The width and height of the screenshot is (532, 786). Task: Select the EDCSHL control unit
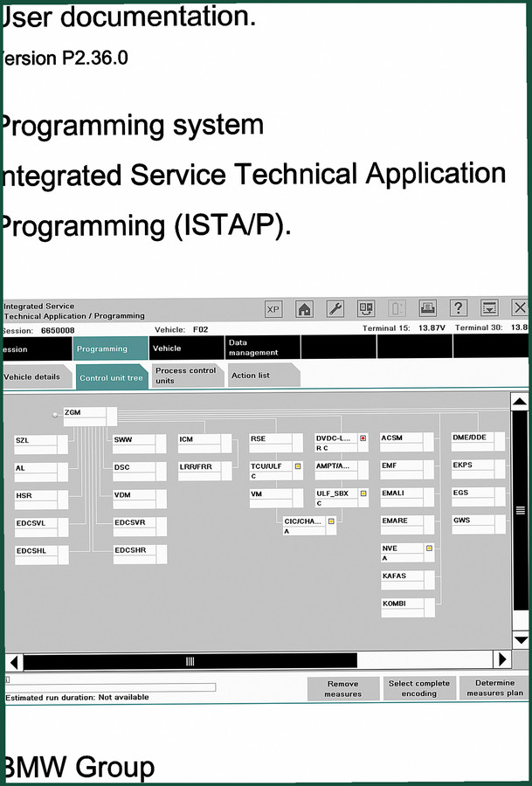pos(41,555)
